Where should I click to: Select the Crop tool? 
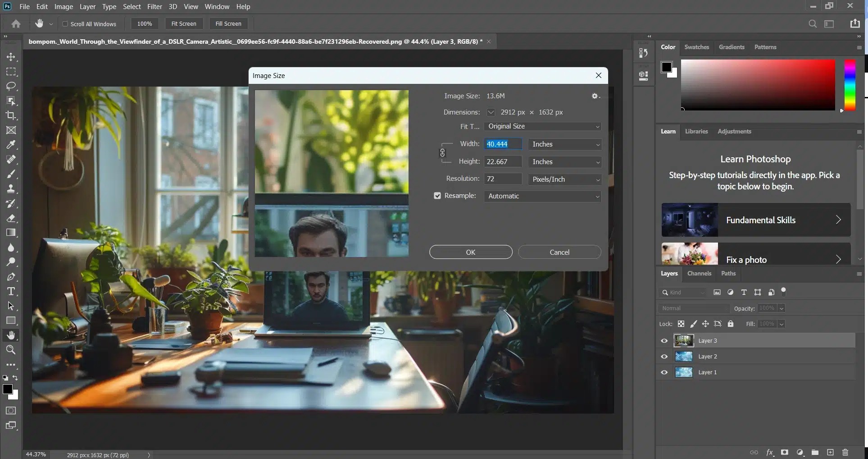(11, 115)
